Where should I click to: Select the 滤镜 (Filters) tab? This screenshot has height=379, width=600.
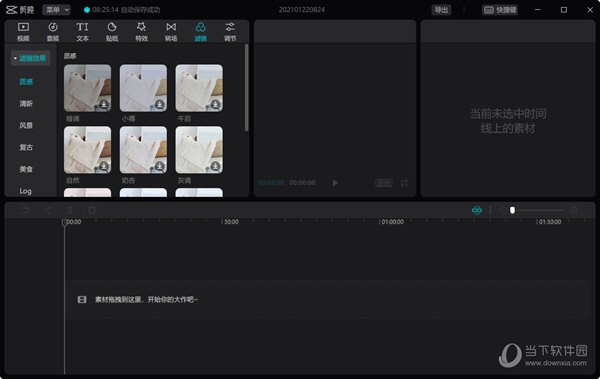pos(201,31)
